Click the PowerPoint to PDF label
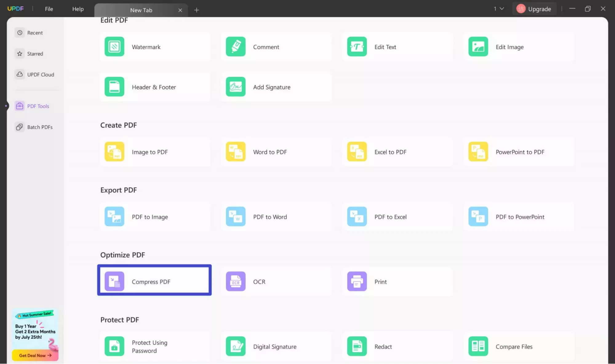The height and width of the screenshot is (364, 615). [520, 152]
